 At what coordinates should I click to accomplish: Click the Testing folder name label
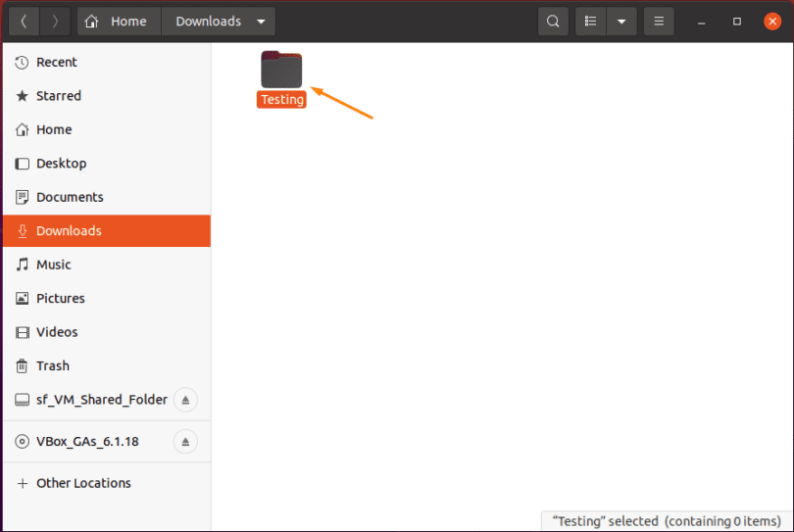coord(282,99)
